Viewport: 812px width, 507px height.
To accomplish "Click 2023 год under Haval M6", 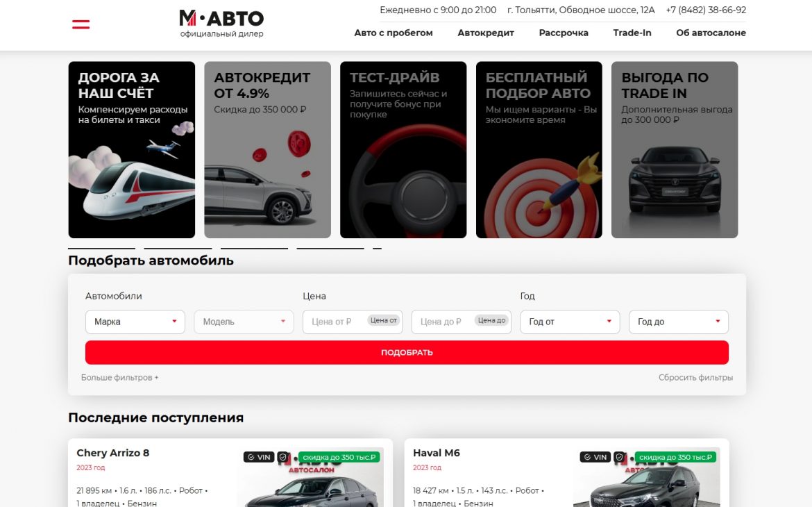I will [428, 467].
